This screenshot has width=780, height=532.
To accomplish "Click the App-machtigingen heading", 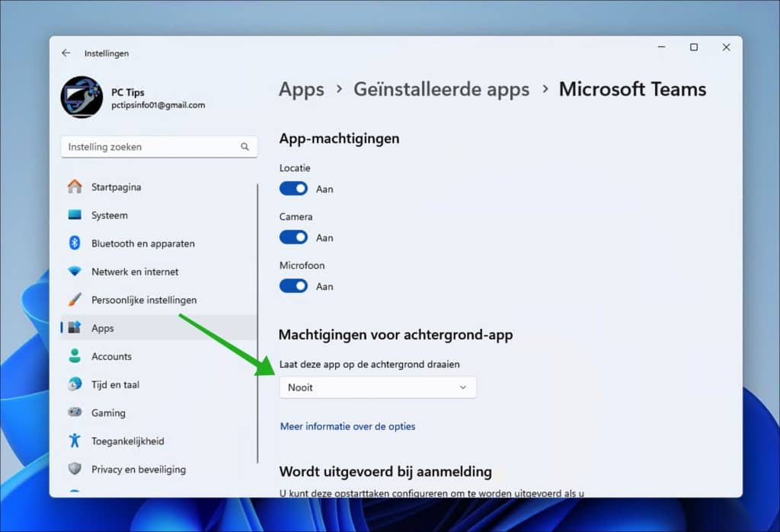I will [x=339, y=139].
